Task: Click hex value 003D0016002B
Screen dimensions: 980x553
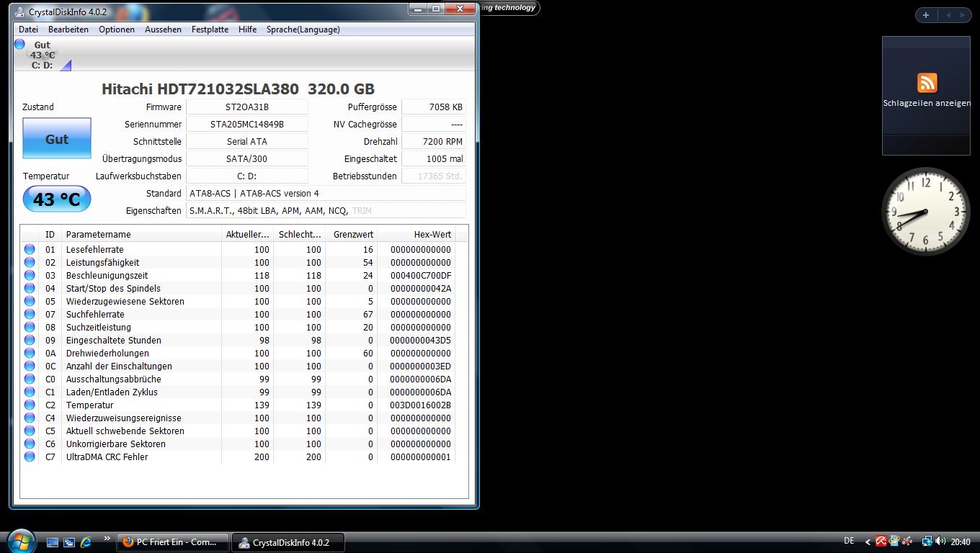Action: point(420,405)
